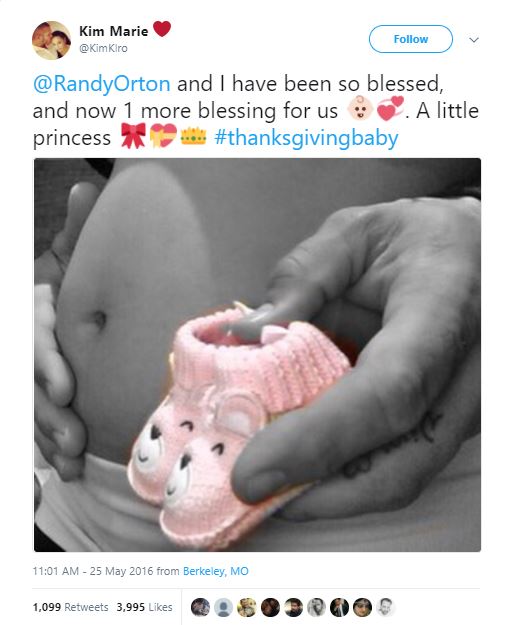Open the @RandyOrton mention link
Screen dimensions: 512x625
102,84
